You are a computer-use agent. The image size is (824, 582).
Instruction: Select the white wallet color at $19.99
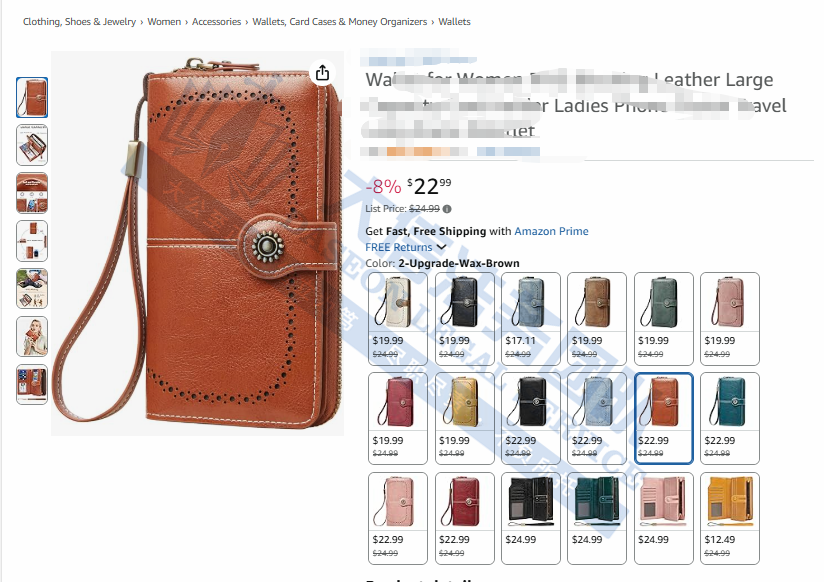click(398, 319)
